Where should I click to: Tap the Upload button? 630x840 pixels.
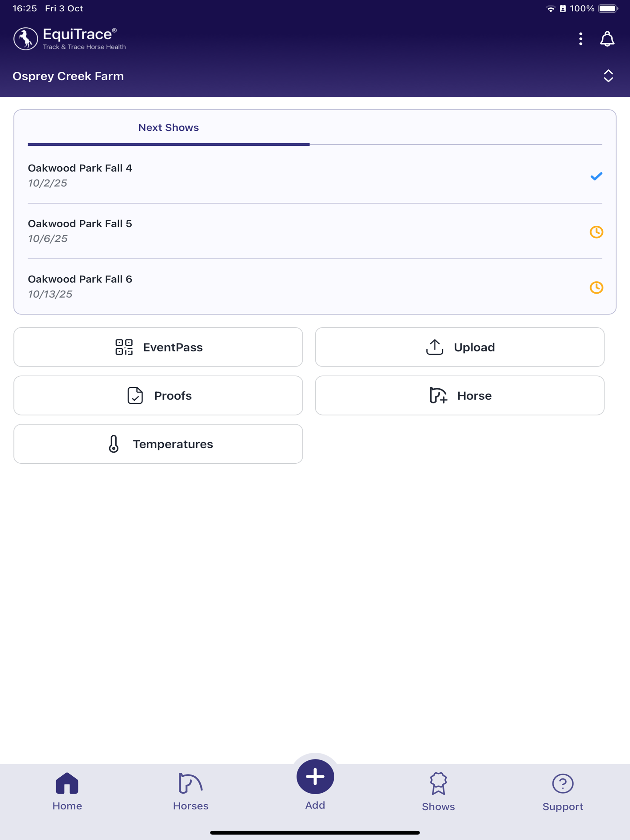[x=459, y=347]
